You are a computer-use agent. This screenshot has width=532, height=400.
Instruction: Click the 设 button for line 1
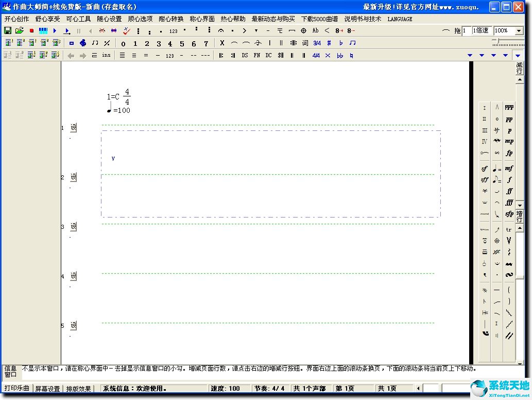tap(73, 127)
